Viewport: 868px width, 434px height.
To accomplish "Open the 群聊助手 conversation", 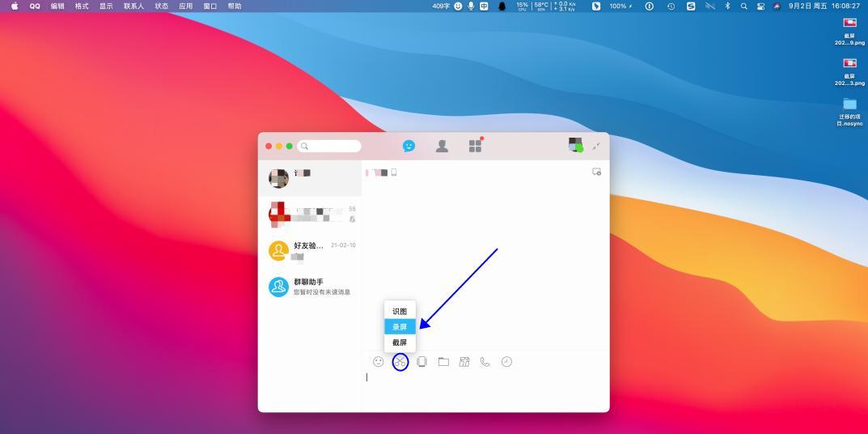I will tap(310, 287).
